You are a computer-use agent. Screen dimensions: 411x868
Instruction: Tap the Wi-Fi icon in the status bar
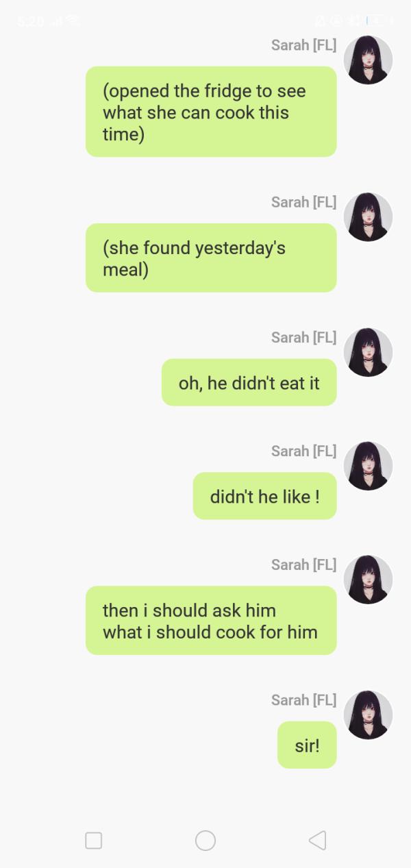73,21
